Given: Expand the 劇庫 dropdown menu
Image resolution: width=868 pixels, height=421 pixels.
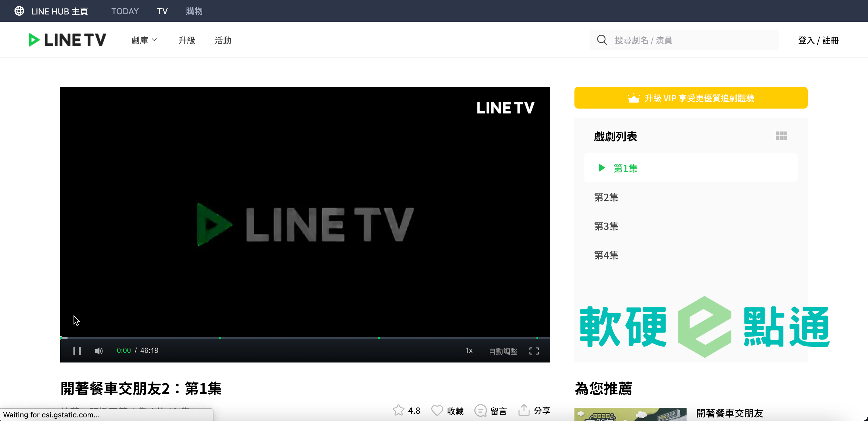Looking at the screenshot, I should (x=144, y=40).
